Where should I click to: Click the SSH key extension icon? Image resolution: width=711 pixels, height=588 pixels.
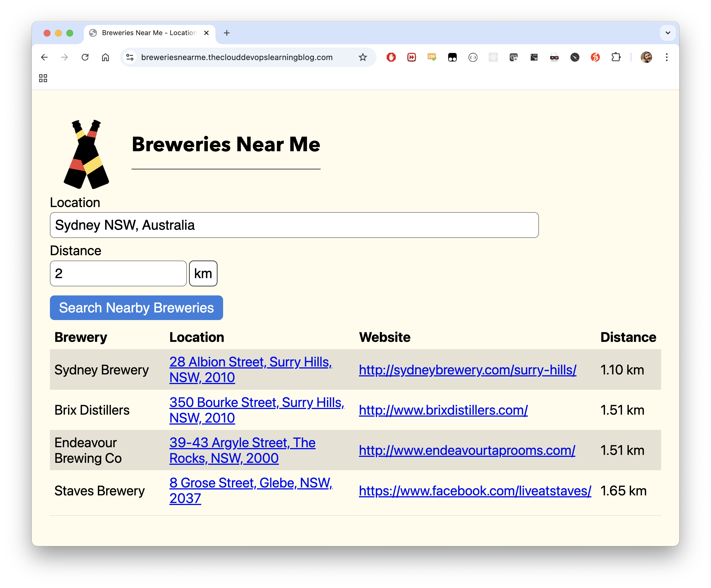[534, 57]
